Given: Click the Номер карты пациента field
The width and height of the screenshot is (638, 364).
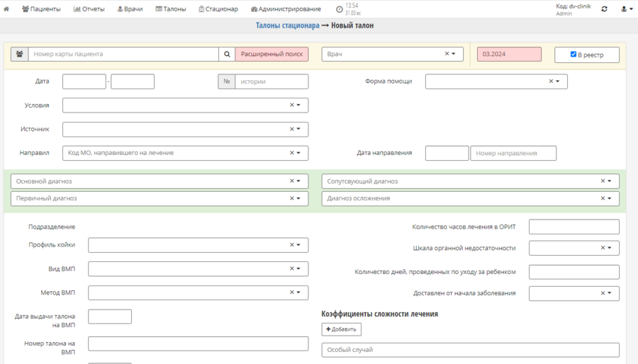Looking at the screenshot, I should pyautogui.click(x=123, y=54).
